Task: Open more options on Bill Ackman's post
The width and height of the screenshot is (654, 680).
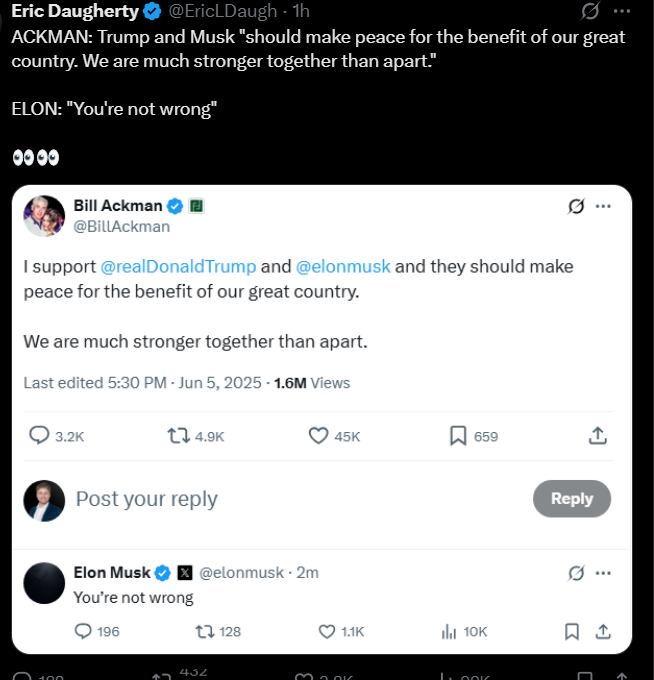Action: pos(603,206)
